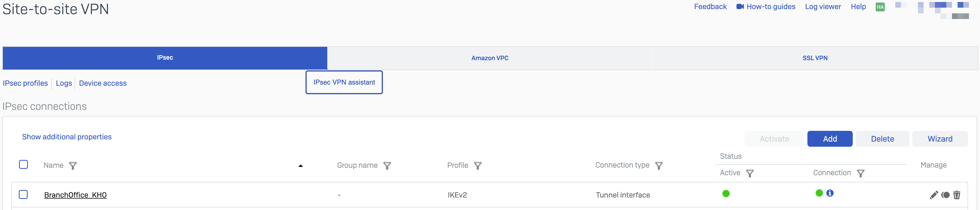This screenshot has height=210, width=980.
Task: Click the edit pencil icon for BranchOffice_KHO
Action: [934, 195]
